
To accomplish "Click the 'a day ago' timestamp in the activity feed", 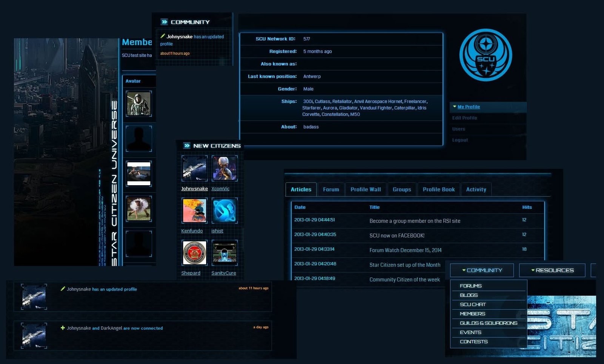I will tap(261, 327).
